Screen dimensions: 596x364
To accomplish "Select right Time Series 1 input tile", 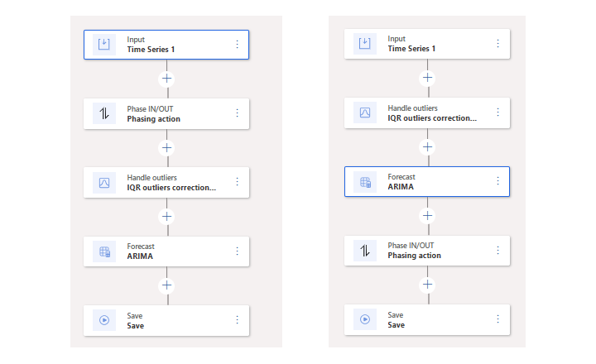I will [x=430, y=44].
